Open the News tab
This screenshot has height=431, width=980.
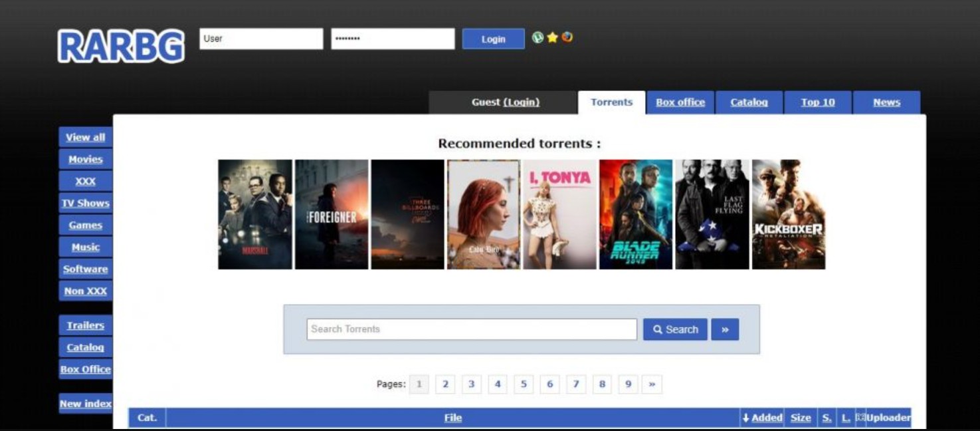click(886, 102)
